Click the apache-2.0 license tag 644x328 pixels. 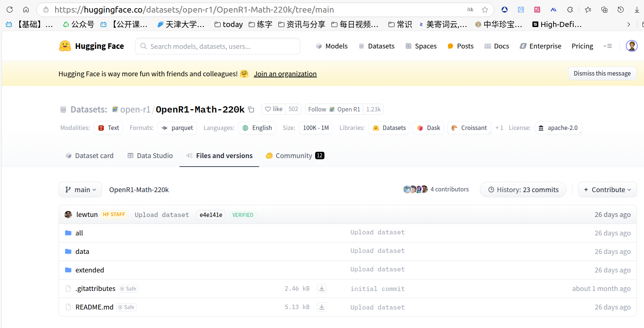[x=558, y=128]
